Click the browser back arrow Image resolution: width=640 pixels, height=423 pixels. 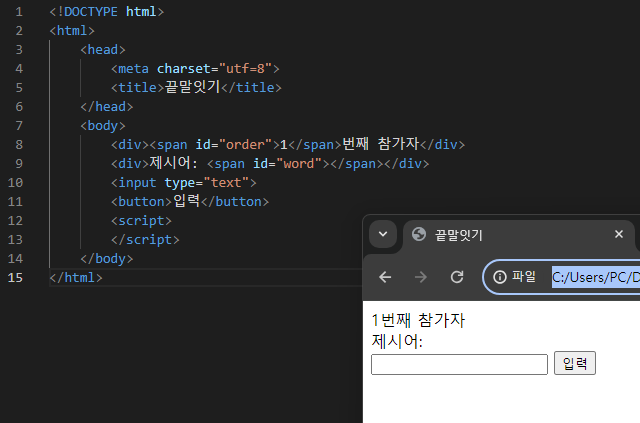(385, 277)
